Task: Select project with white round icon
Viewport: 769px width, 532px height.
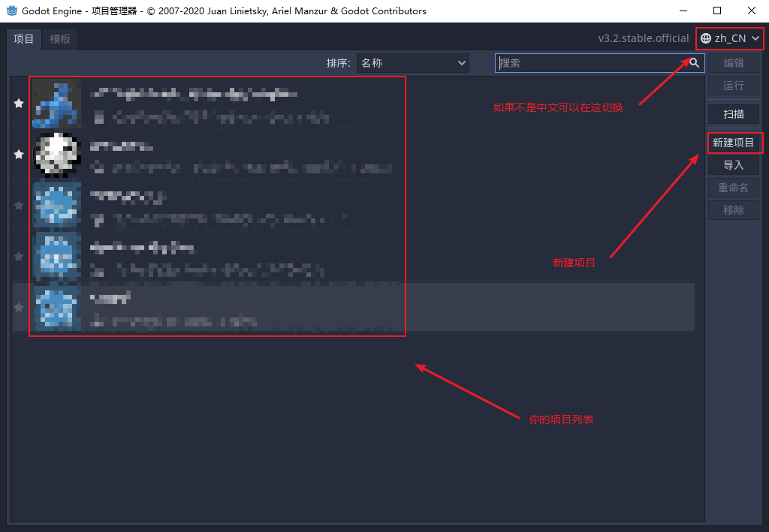Action: pos(56,155)
